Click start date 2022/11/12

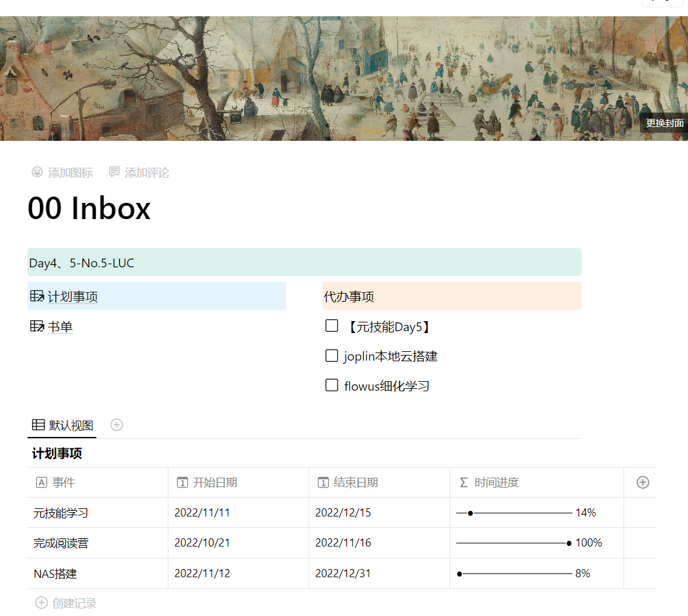(202, 573)
